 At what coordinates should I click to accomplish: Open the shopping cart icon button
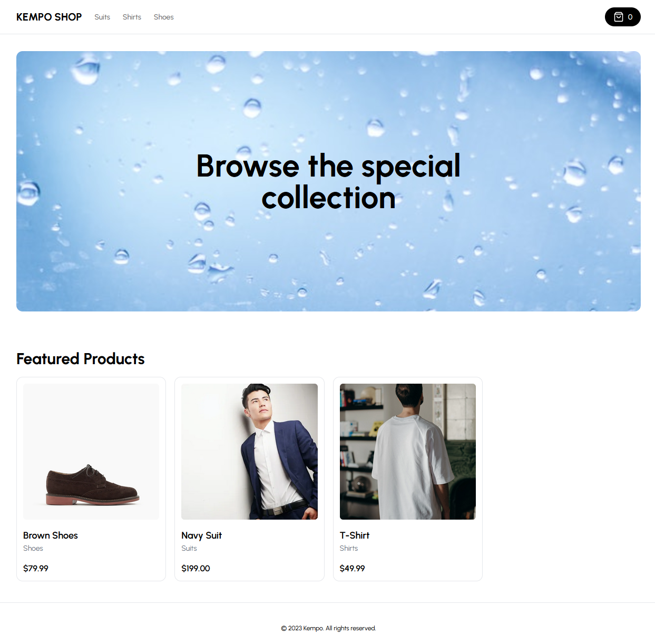point(622,17)
